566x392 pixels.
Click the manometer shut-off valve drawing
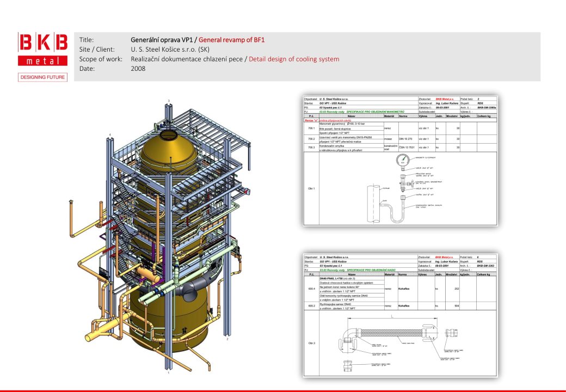(403, 185)
